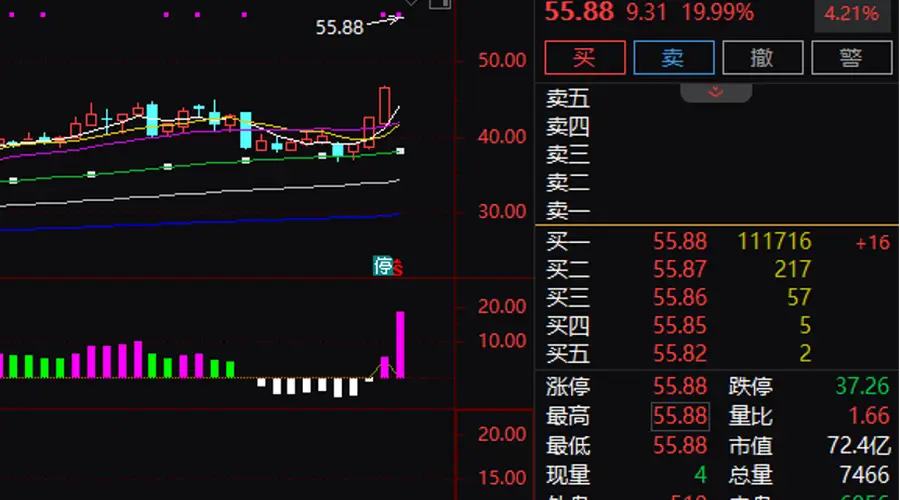This screenshot has width=900, height=500.
Task: Click the 涨停 limit-up price value
Action: [680, 386]
